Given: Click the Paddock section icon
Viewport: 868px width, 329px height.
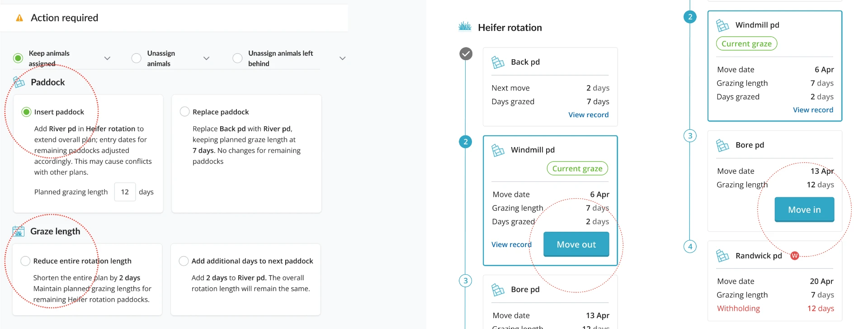Looking at the screenshot, I should 19,82.
